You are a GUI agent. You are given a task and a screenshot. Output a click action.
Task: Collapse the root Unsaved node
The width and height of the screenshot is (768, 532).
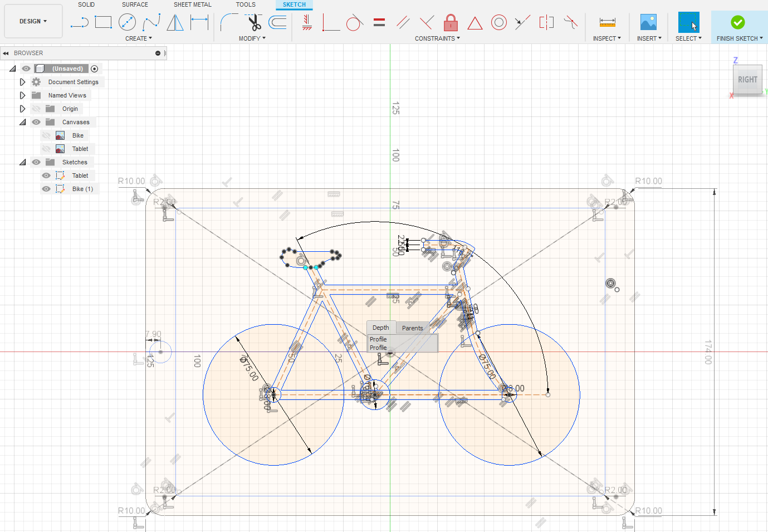[13, 69]
